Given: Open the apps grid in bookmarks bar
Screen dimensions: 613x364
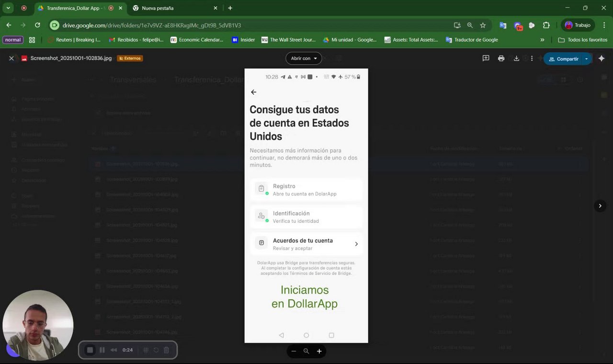Looking at the screenshot, I should tap(32, 40).
